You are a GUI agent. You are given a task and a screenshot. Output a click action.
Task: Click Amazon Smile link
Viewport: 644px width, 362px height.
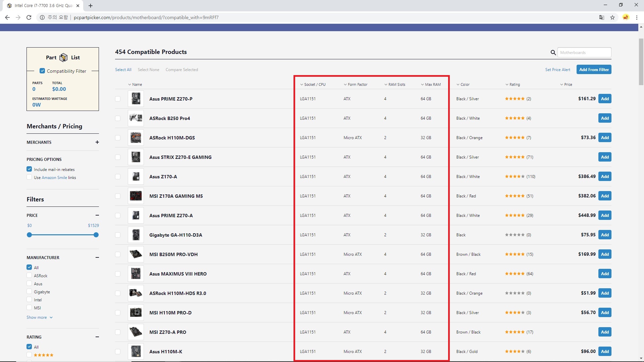click(54, 178)
